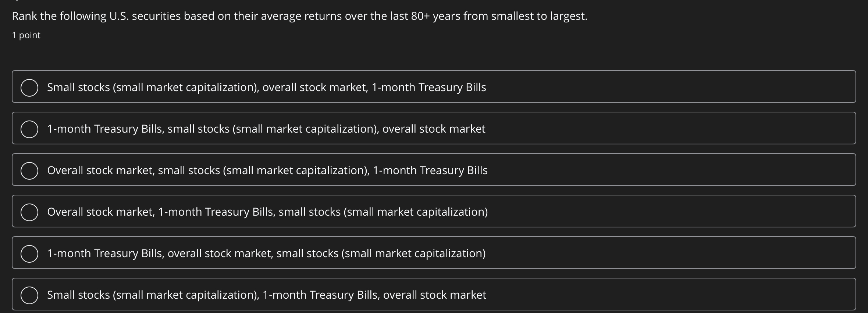Select the radio button for 'Overall stock market, 1-month Treasury Bills, small stocks'
The width and height of the screenshot is (868, 313).
click(x=29, y=211)
